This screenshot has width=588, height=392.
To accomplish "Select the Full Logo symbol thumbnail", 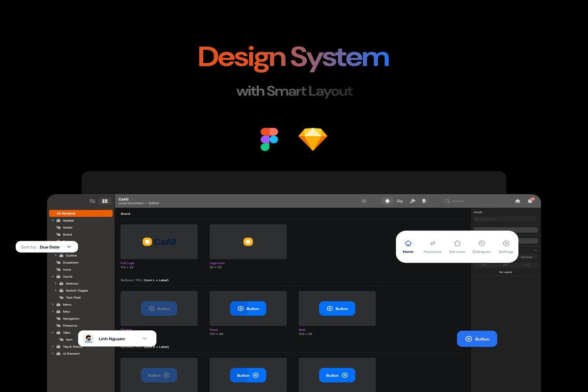I will 159,242.
